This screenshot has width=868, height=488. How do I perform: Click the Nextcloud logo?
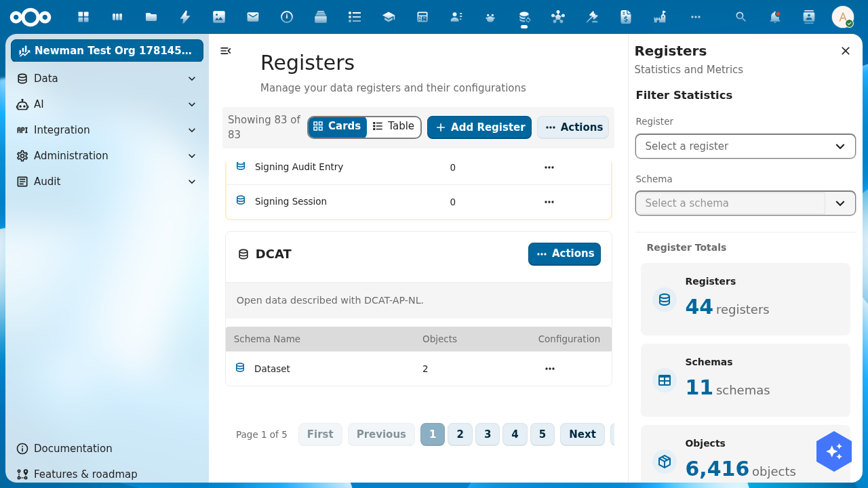click(31, 17)
